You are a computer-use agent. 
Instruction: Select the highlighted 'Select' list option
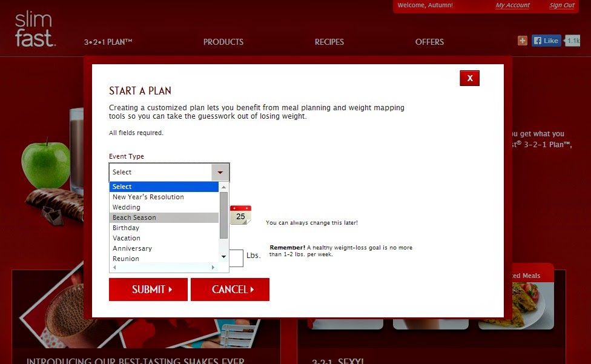(164, 187)
